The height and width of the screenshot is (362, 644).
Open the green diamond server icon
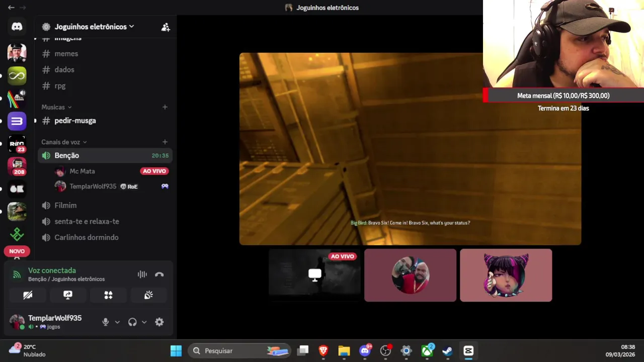(17, 234)
